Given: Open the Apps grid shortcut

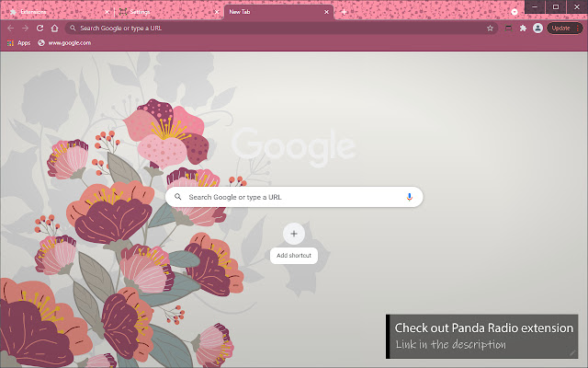Looking at the screenshot, I should (18, 43).
